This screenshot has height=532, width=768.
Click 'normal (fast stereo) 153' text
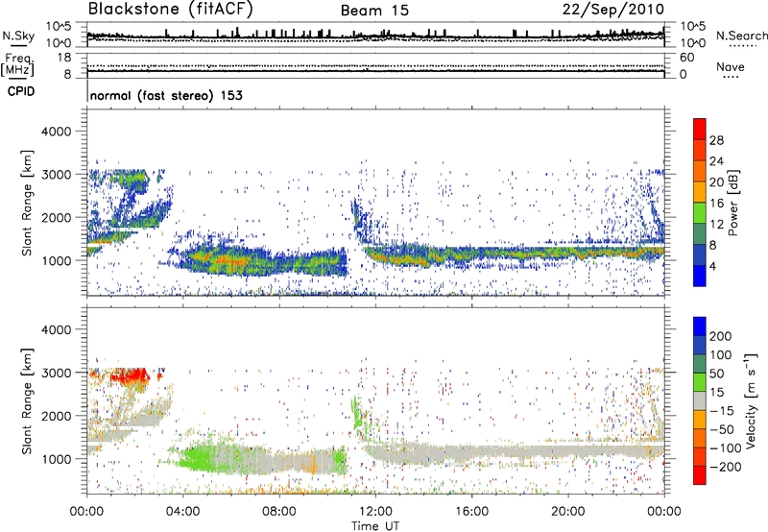[x=166, y=95]
